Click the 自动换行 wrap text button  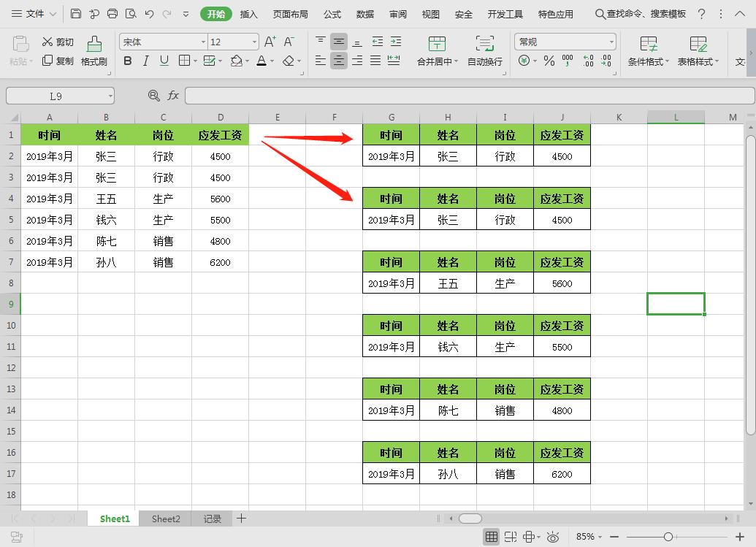coord(484,51)
